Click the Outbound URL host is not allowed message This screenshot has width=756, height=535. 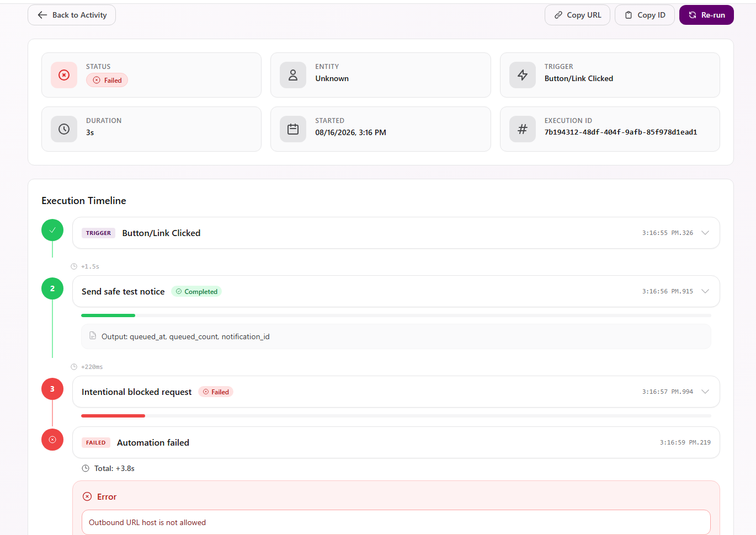pos(147,522)
